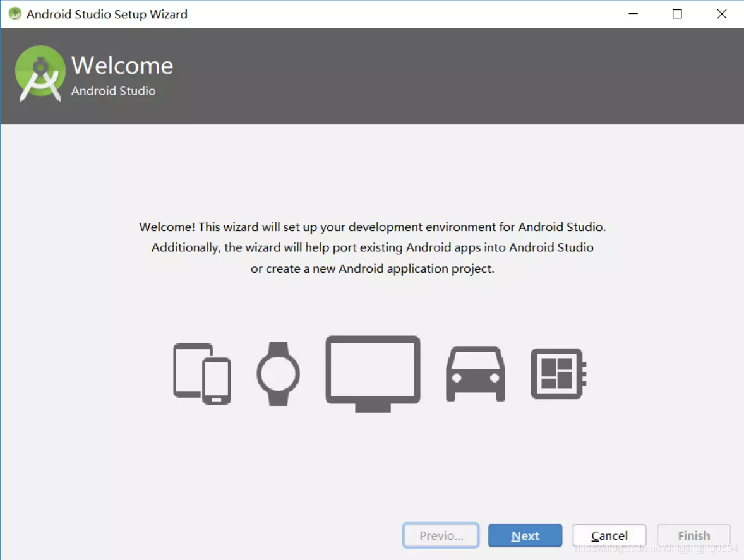Click the Android Things board icon
This screenshot has width=744, height=560.
point(558,374)
